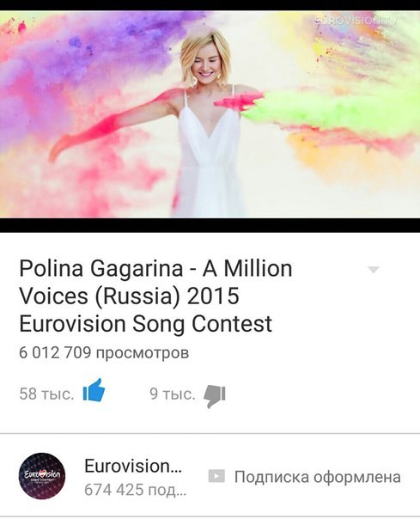Image resolution: width=420 pixels, height=519 pixels.
Task: Expand video description with the arrow
Action: tap(374, 270)
